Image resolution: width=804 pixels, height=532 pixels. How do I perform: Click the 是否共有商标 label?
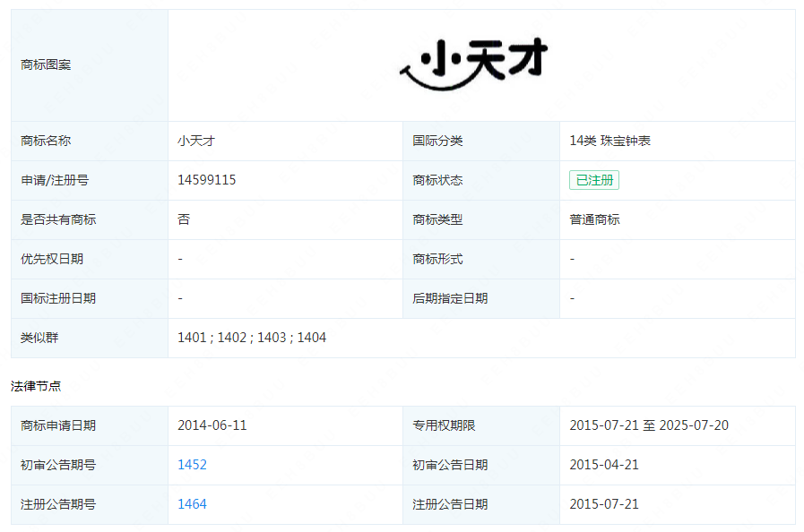(58, 219)
